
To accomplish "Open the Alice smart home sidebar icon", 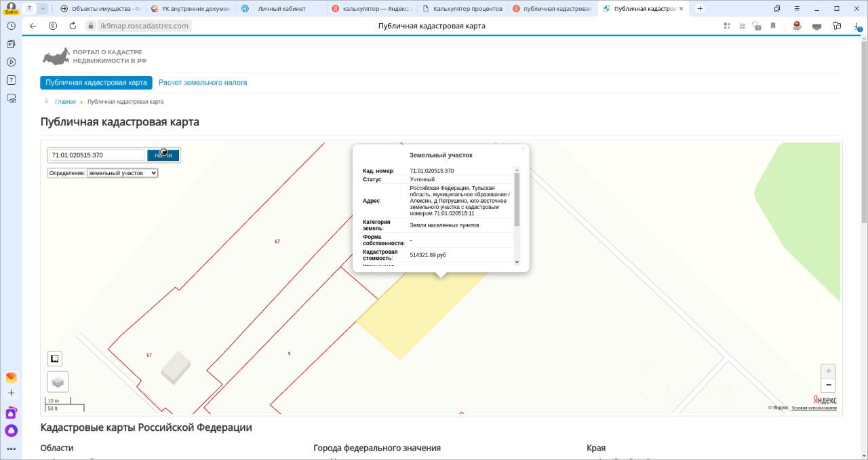I will click(11, 413).
